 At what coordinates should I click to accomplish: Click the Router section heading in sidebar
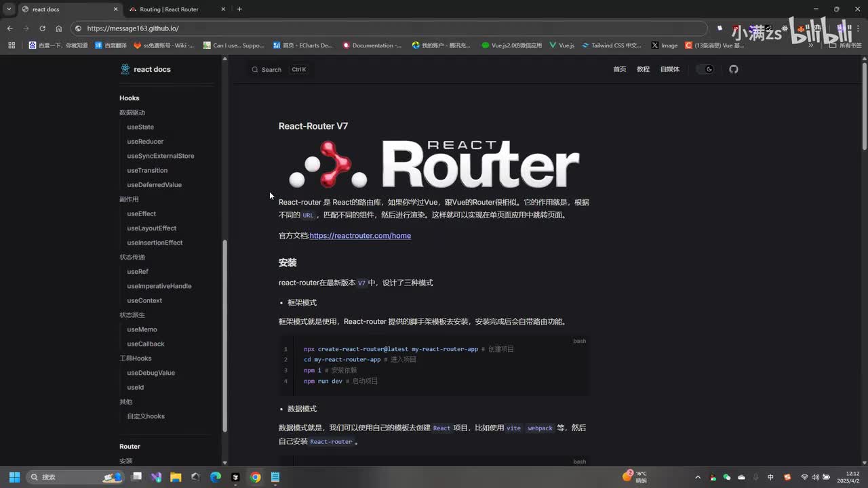[130, 447]
